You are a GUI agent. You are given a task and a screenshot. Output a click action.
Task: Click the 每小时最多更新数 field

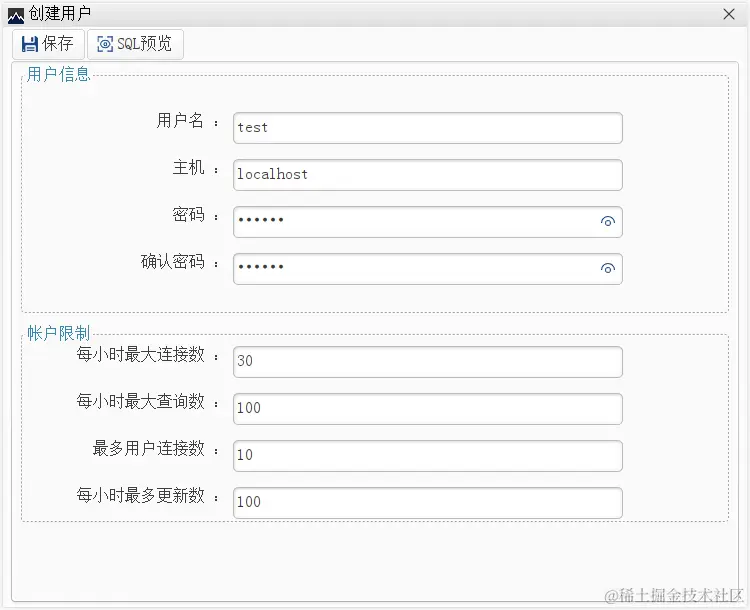tap(428, 502)
